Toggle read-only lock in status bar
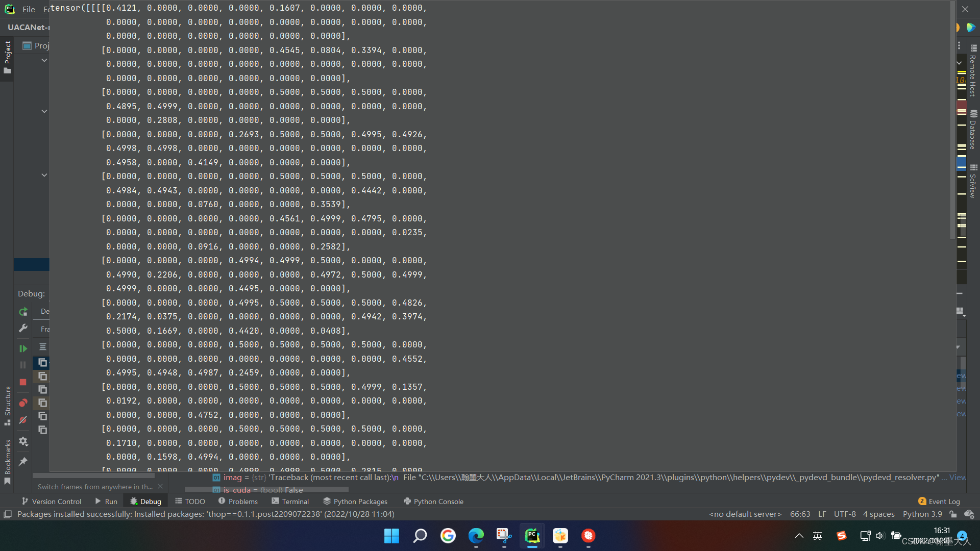Screen dimensions: 980x551 pyautogui.click(x=953, y=514)
